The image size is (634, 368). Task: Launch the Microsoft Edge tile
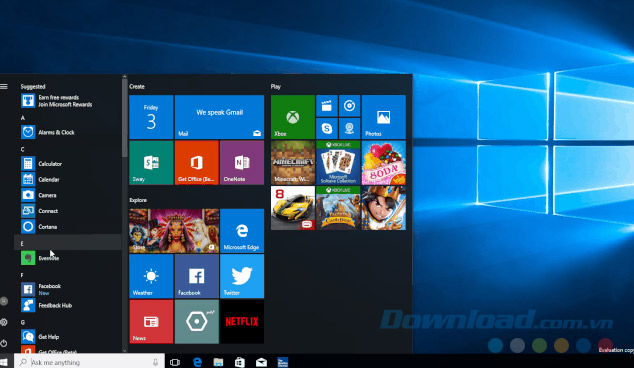pyautogui.click(x=242, y=231)
